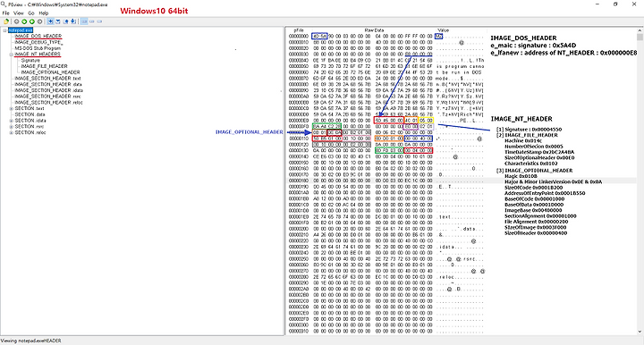Screen dimensions: 644x345
Task: Select the SECTION .idata tree item
Action: click(x=30, y=121)
